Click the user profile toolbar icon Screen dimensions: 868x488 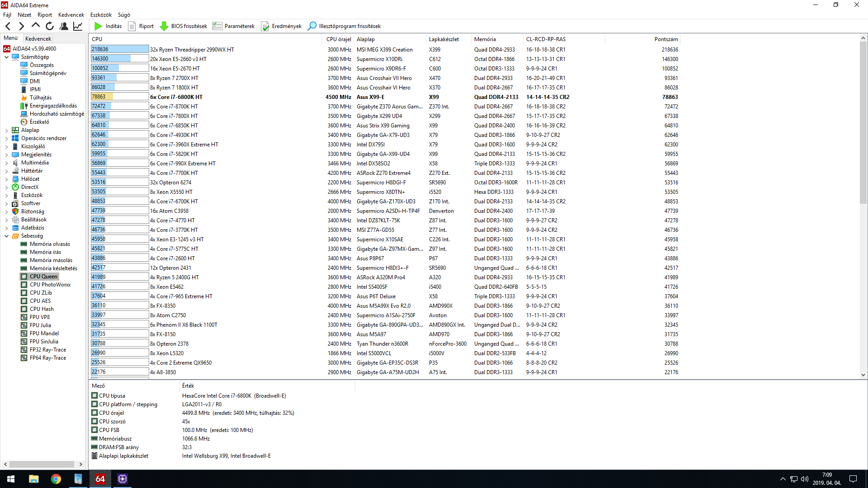64,26
